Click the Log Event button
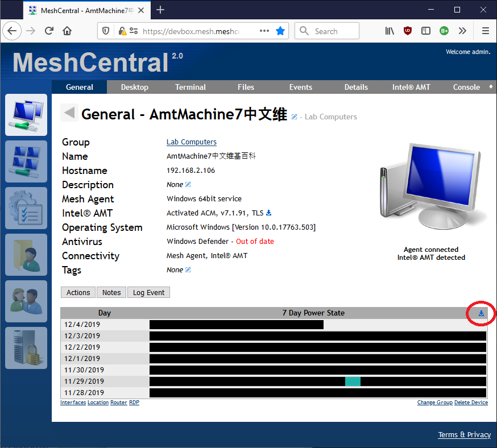Image resolution: width=497 pixels, height=448 pixels. point(148,292)
